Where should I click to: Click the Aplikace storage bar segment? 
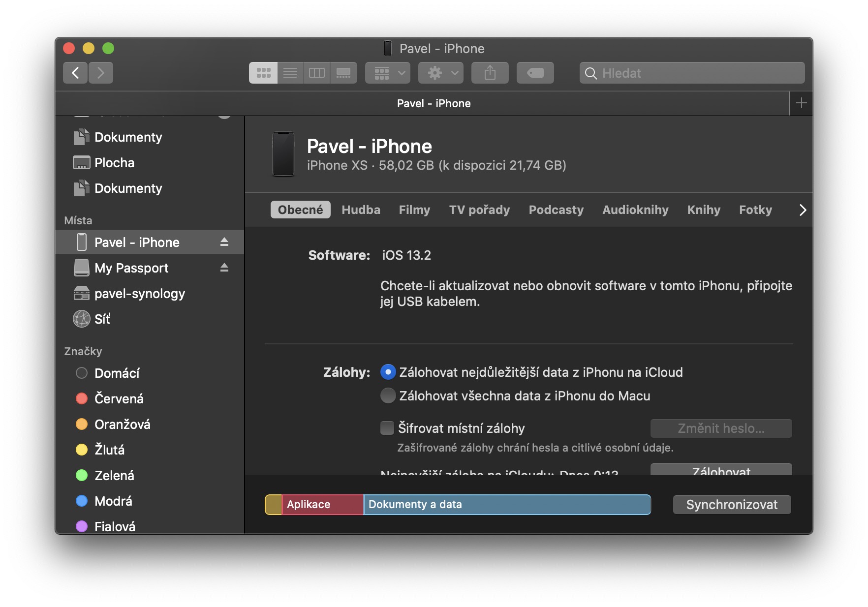(323, 504)
